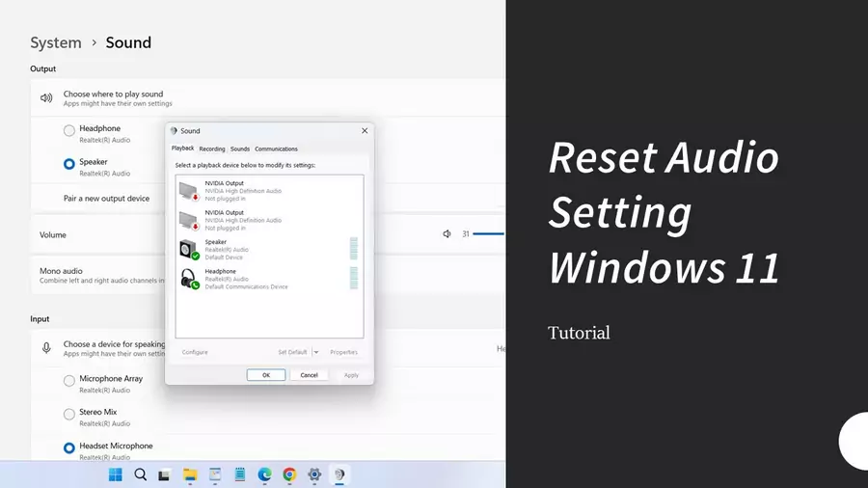
Task: Choose the Microphone Array input radio button
Action: pyautogui.click(x=69, y=381)
